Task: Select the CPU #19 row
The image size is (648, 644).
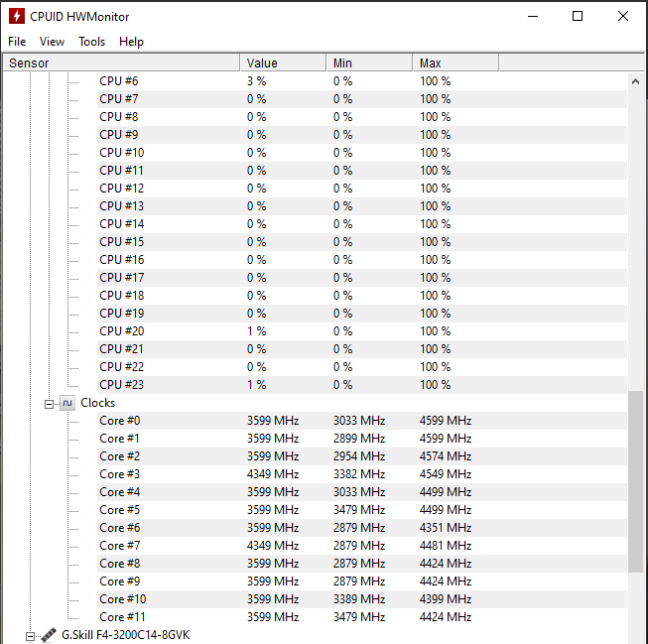Action: click(362, 313)
